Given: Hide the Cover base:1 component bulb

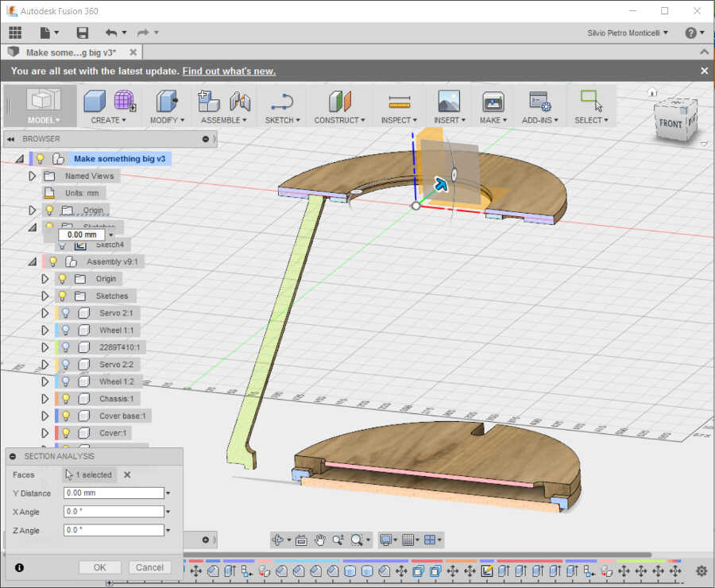Looking at the screenshot, I should click(x=66, y=416).
